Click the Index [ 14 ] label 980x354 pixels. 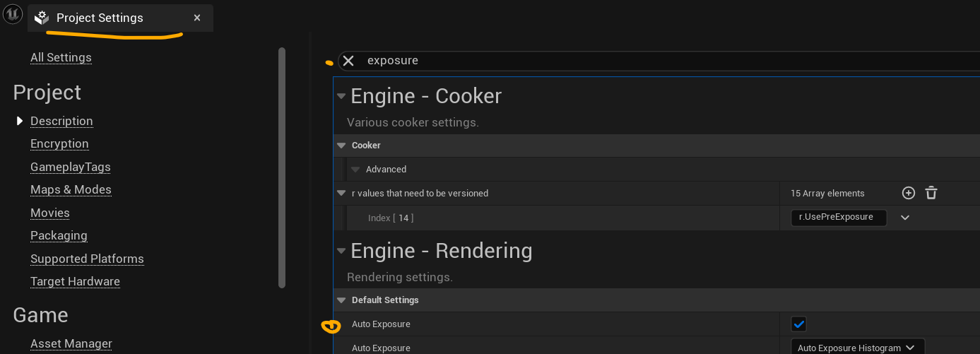click(x=391, y=218)
